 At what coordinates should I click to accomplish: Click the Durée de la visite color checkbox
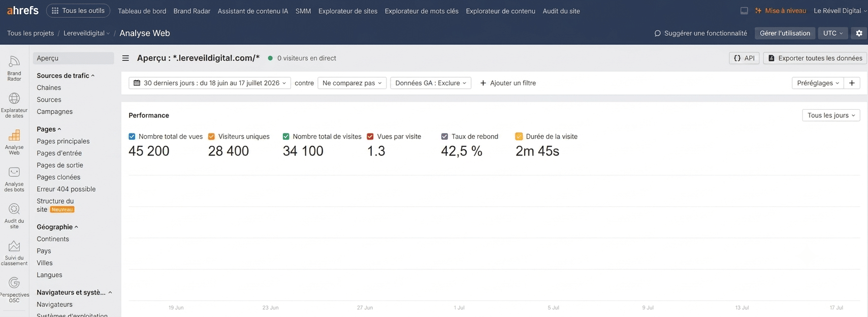(x=519, y=137)
